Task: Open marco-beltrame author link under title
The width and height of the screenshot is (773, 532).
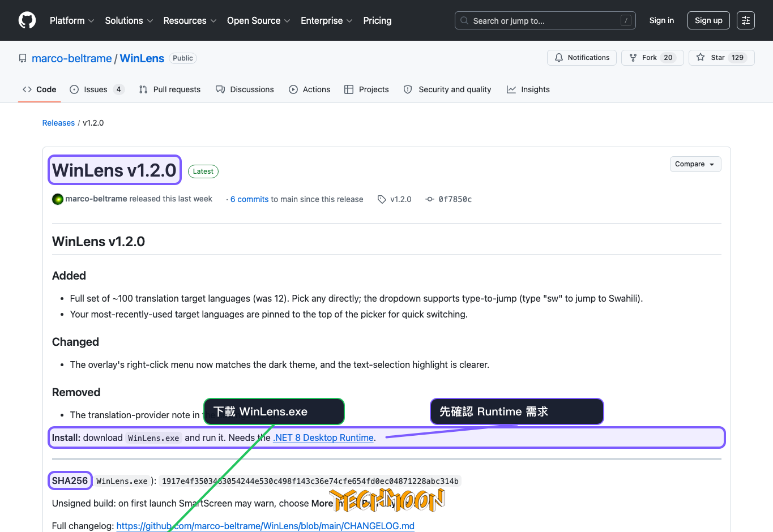Action: click(96, 199)
